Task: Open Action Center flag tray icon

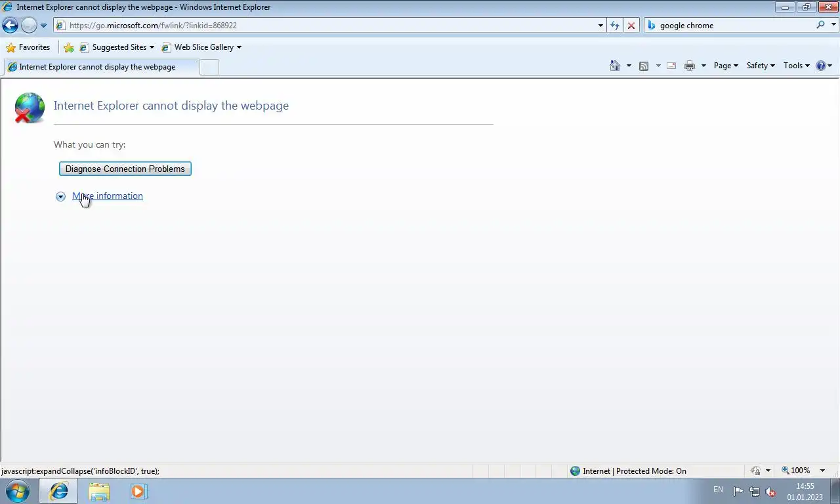Action: (x=738, y=492)
